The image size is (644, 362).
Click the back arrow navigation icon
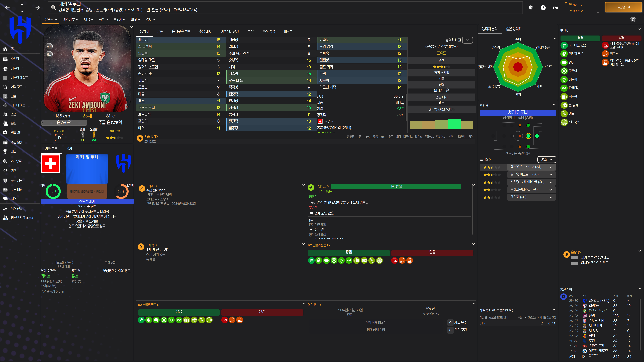pyautogui.click(x=7, y=8)
